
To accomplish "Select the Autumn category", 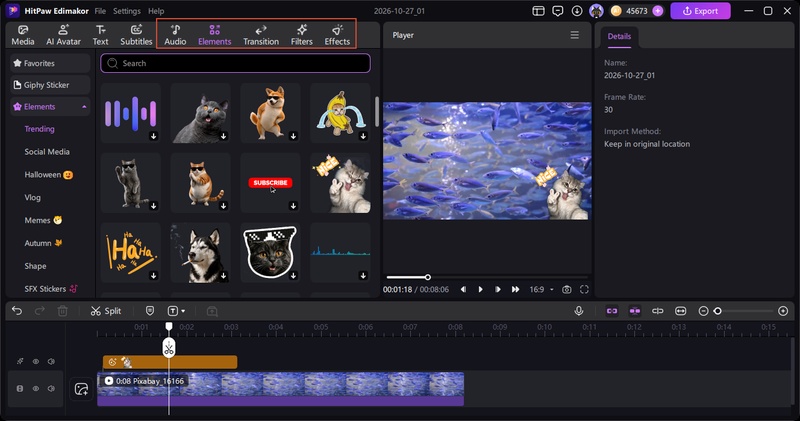I will click(x=43, y=243).
